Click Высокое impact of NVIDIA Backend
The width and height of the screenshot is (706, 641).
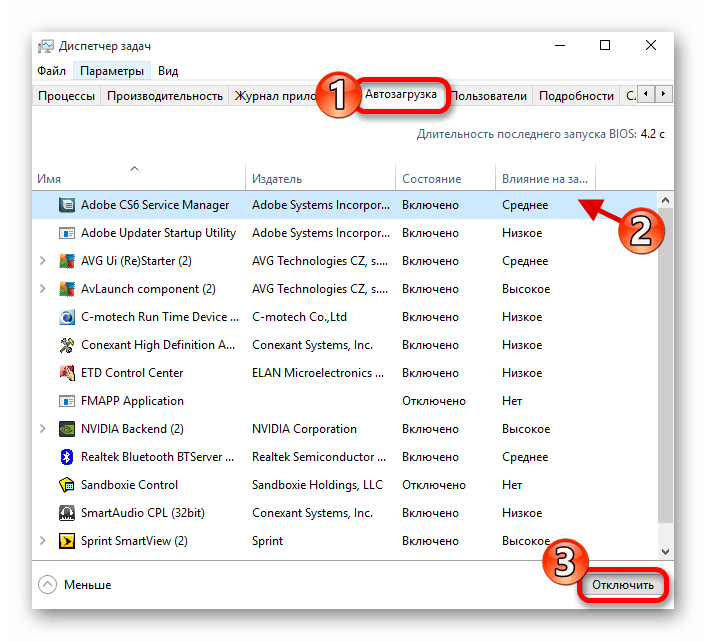(526, 429)
